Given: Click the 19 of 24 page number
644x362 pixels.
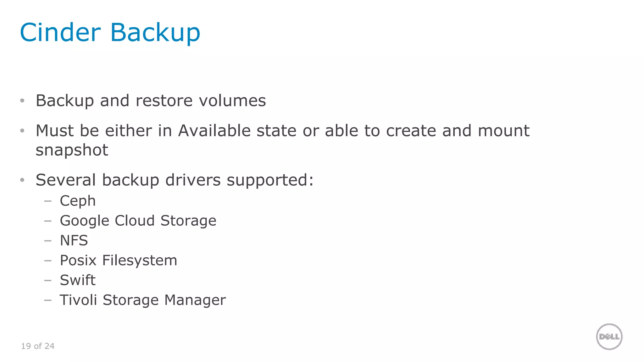Looking at the screenshot, I should click(x=38, y=346).
